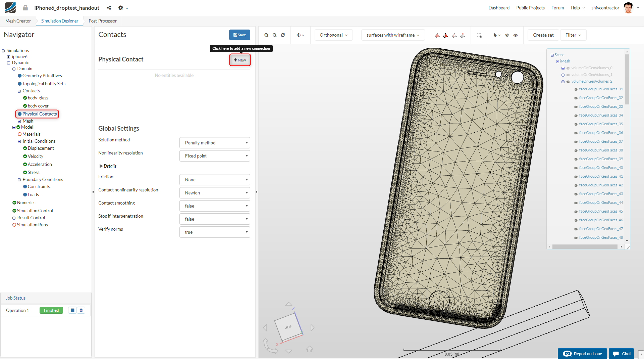
Task: Click the Save button in Contacts
Action: [239, 35]
